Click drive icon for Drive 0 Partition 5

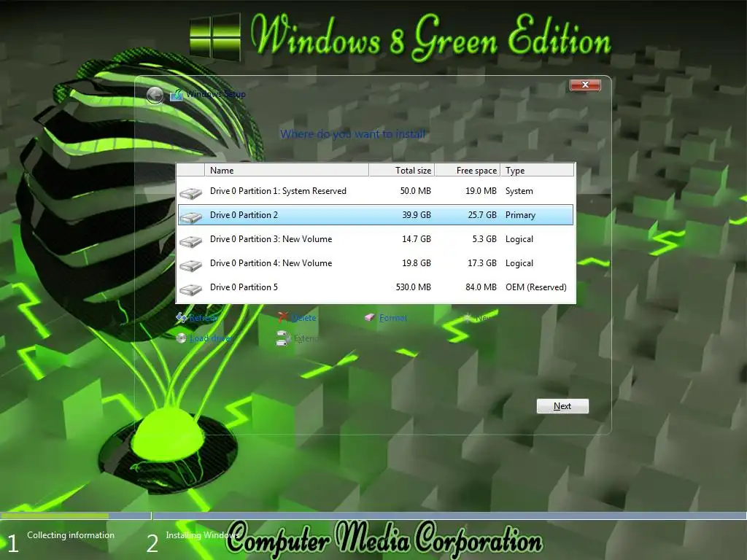point(190,289)
